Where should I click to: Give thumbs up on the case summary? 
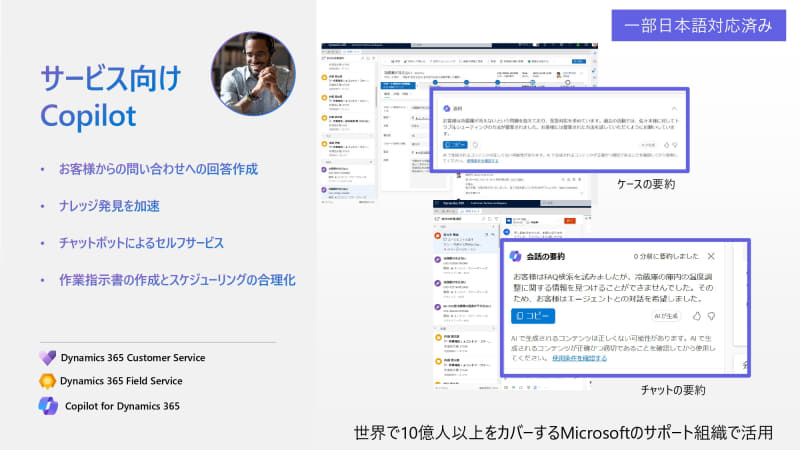click(x=666, y=145)
